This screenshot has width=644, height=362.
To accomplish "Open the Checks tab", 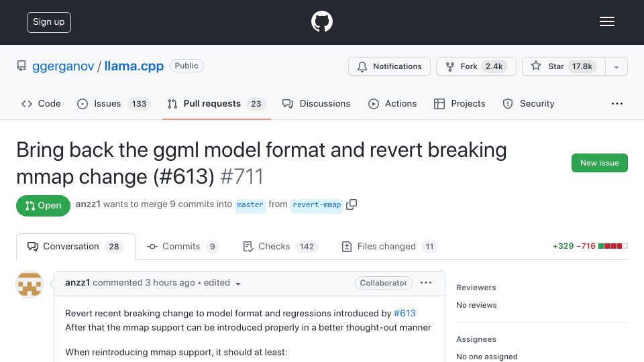I will pyautogui.click(x=280, y=247).
